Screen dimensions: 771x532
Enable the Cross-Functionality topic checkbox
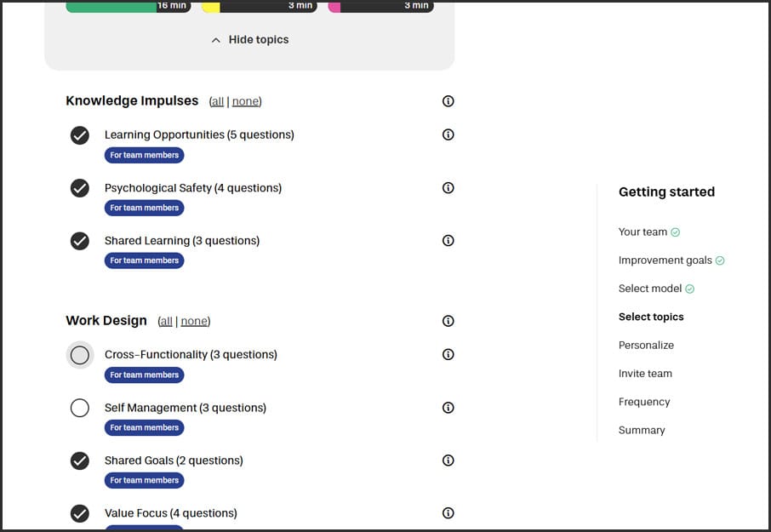tap(80, 355)
